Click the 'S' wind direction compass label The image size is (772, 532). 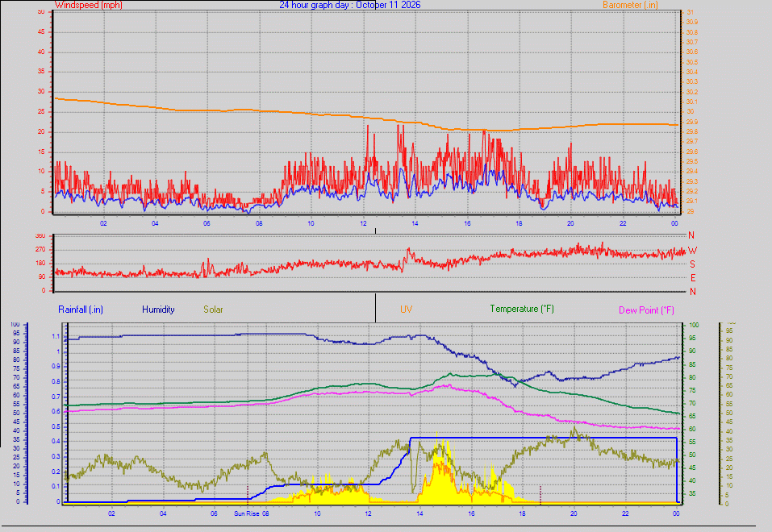point(693,264)
